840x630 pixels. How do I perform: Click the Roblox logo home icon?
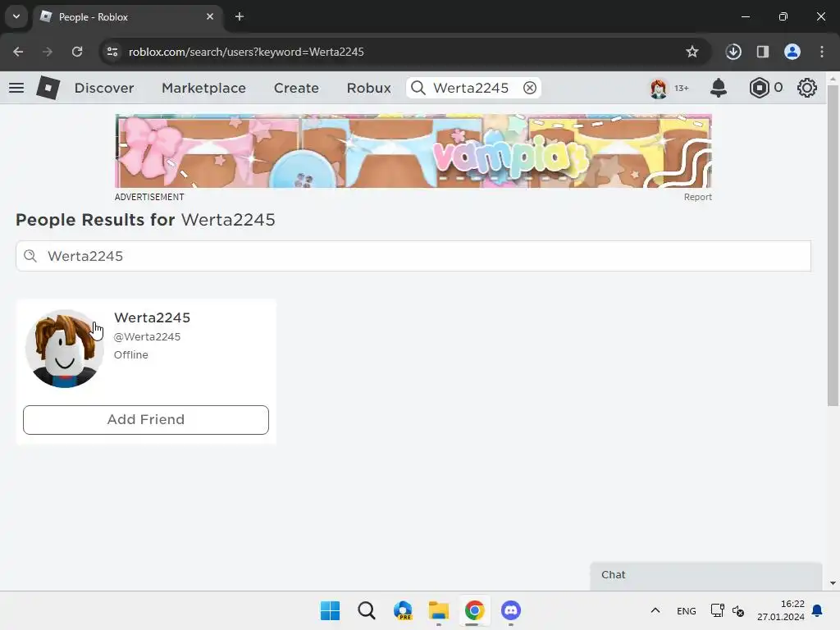48,88
